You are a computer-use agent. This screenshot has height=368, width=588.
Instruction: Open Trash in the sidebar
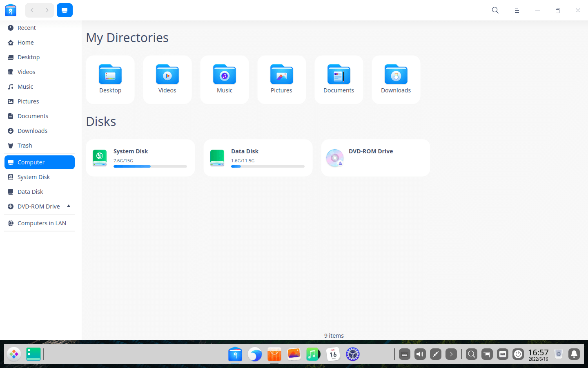coord(40,146)
